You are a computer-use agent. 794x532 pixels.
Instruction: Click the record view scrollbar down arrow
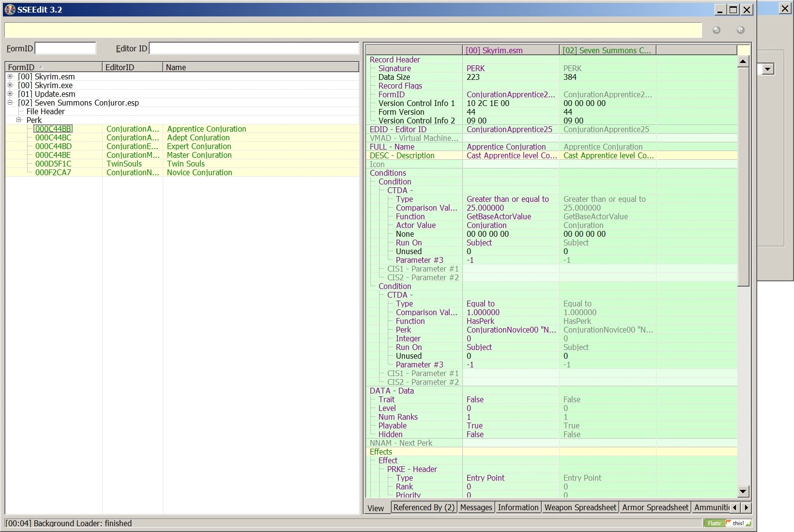[x=744, y=491]
